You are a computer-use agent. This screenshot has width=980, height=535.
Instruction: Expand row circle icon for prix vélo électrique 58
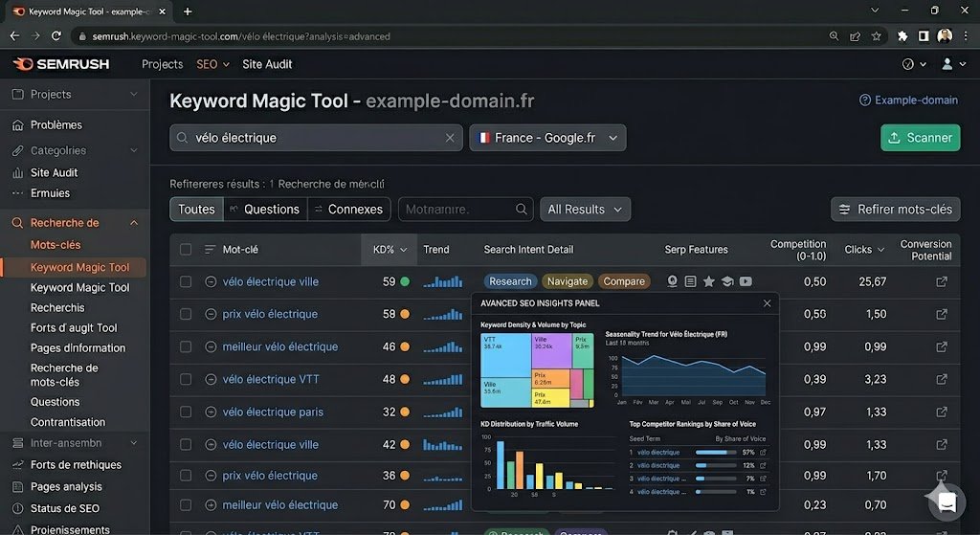pyautogui.click(x=211, y=314)
